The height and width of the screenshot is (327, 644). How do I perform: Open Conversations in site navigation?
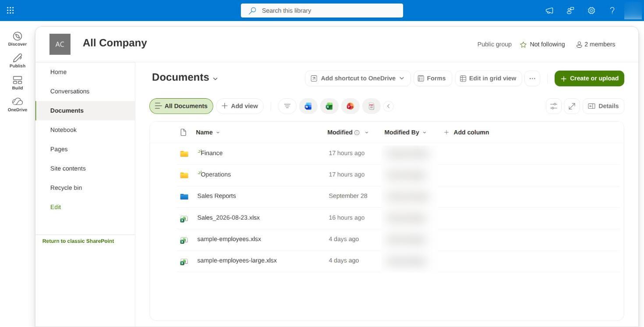pyautogui.click(x=70, y=91)
